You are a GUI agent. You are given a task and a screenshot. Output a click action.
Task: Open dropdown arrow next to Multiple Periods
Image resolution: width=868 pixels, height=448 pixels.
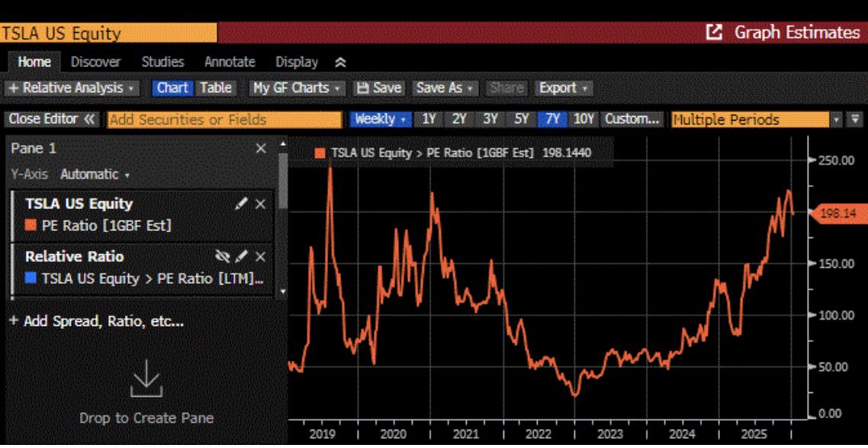point(837,120)
